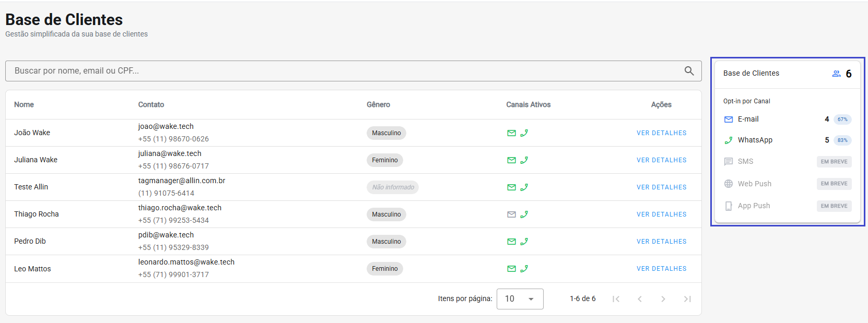Go to the previous page arrow

(640, 299)
